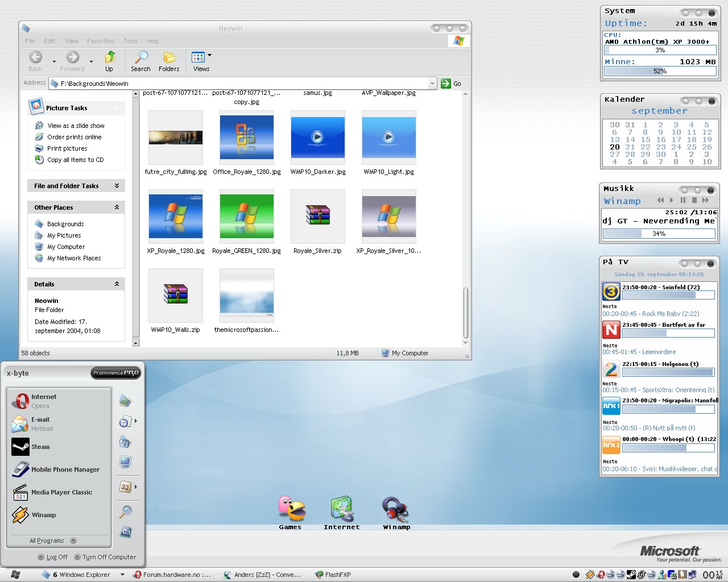Image resolution: width=728 pixels, height=582 pixels.
Task: Pause playback in the Musikk widget
Action: [x=682, y=200]
